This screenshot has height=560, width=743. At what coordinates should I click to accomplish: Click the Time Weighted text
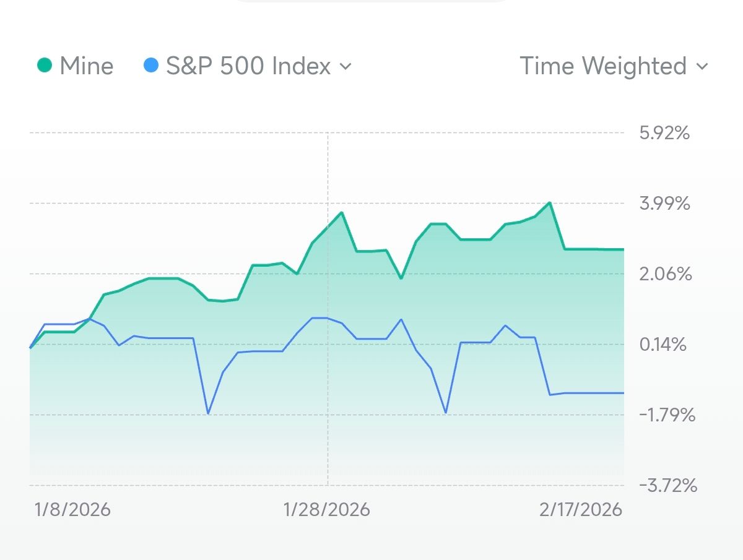click(603, 66)
